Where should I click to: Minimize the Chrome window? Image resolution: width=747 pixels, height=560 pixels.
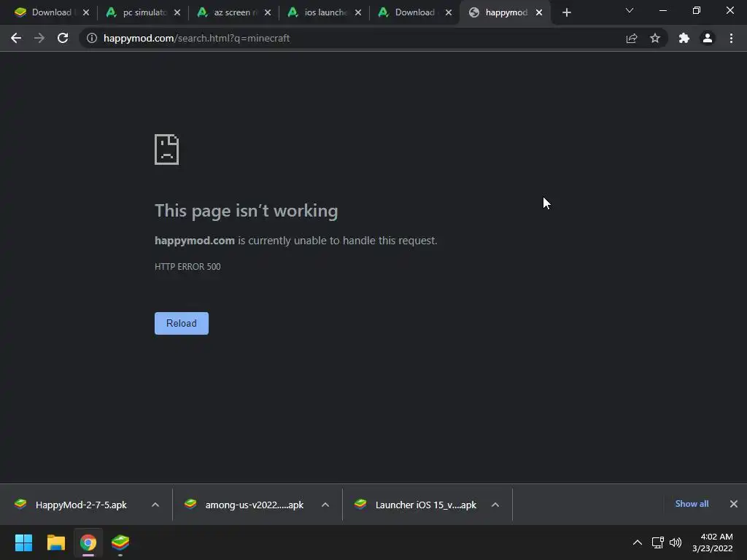pos(663,10)
